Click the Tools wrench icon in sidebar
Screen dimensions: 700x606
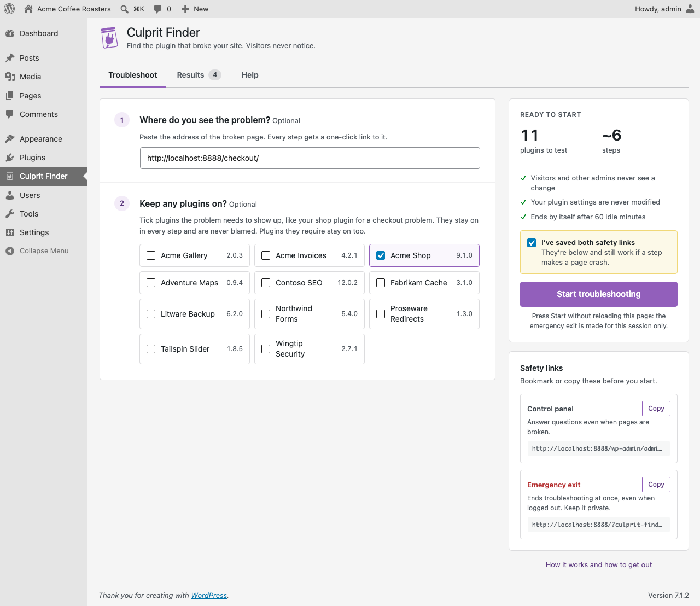[10, 214]
